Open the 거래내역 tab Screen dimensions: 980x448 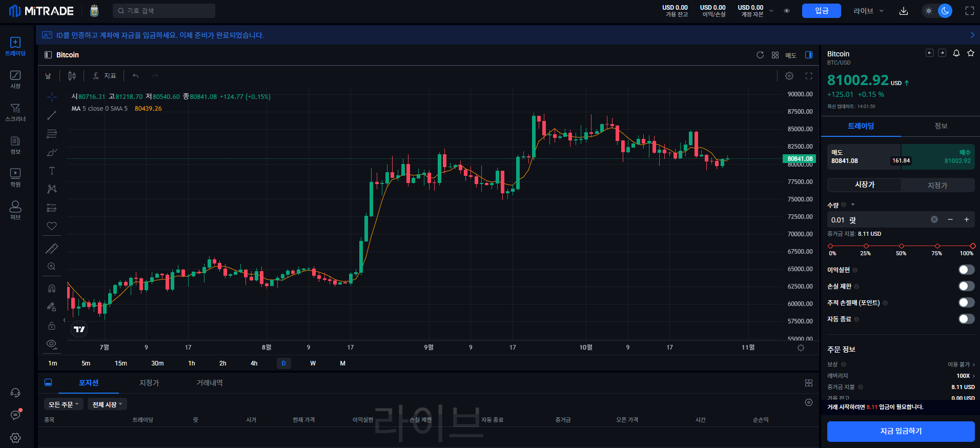[x=210, y=383]
